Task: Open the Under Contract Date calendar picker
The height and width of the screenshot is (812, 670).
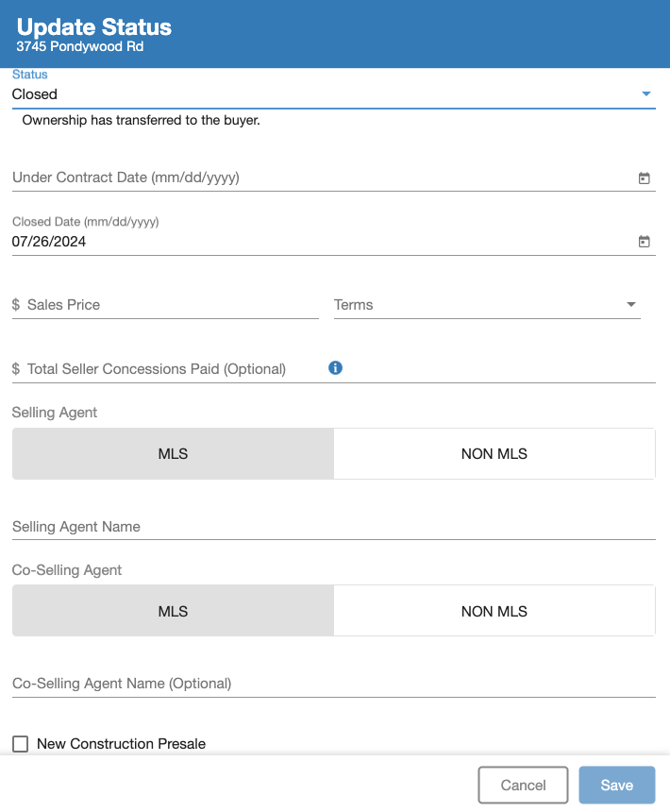Action: [x=645, y=178]
